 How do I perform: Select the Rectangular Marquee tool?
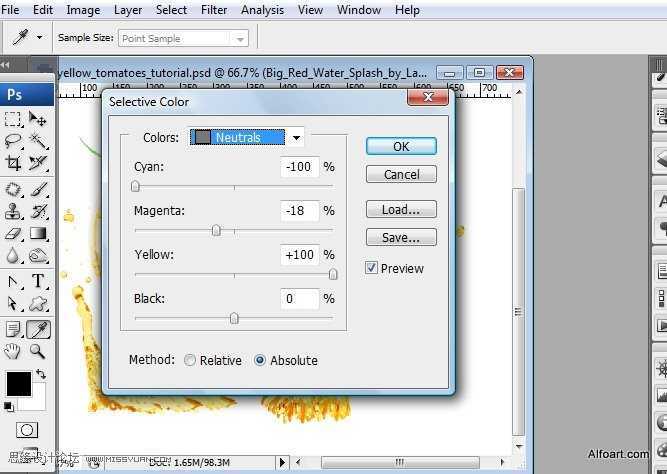(13, 119)
